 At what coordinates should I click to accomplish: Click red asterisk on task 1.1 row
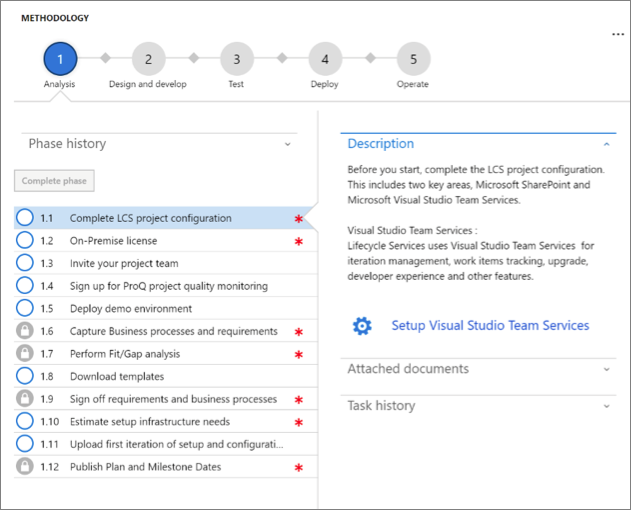click(x=299, y=219)
